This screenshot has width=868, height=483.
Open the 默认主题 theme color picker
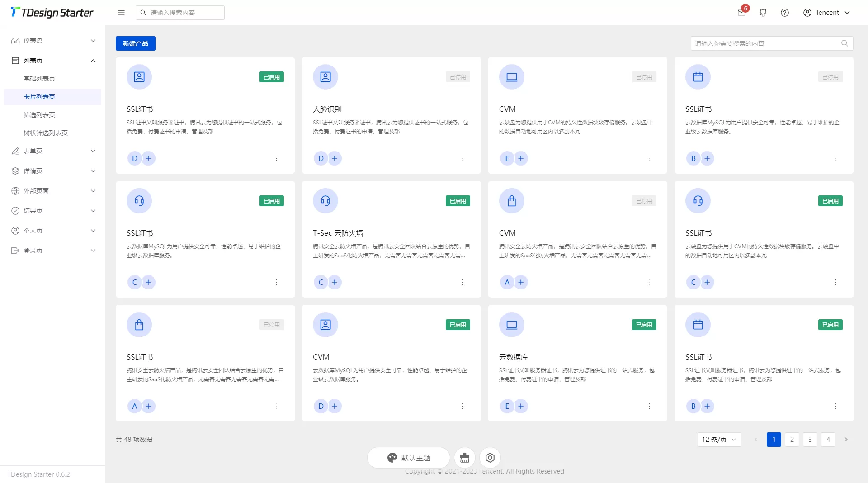(x=409, y=458)
